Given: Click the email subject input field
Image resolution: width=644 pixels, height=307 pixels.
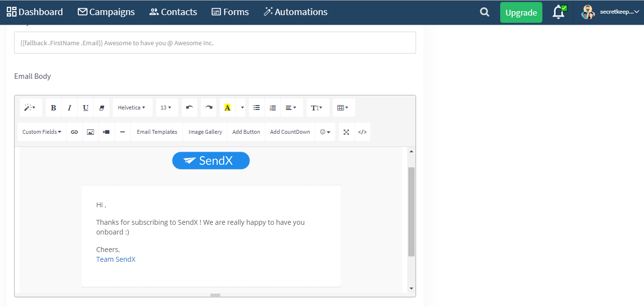Looking at the screenshot, I should point(215,43).
